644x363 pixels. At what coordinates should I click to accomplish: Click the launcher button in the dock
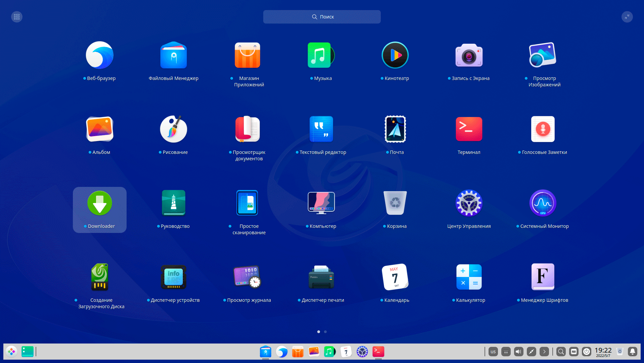coord(11,352)
